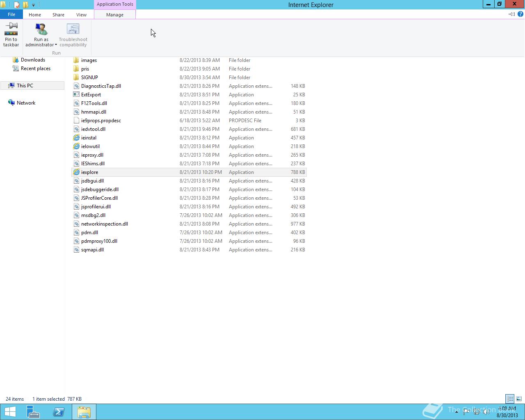
Task: Select the pdm.dll file name
Action: 89,233
